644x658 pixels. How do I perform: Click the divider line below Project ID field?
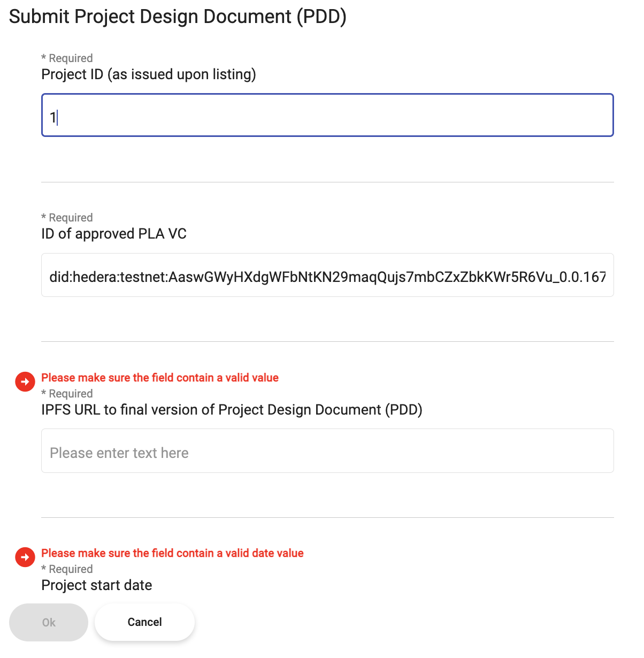tap(327, 182)
